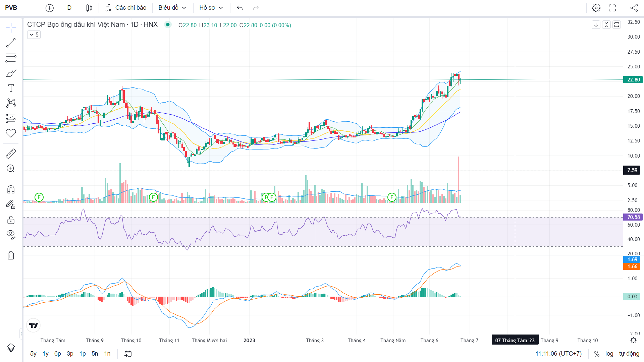This screenshot has width=644, height=362.
Task: Open Các chỉ báo indicators menu
Action: tap(126, 8)
